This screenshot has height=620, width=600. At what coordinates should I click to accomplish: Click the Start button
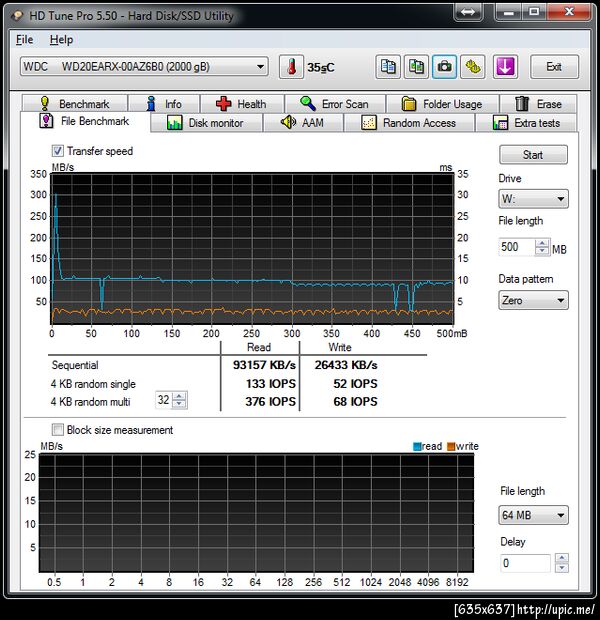(x=533, y=155)
